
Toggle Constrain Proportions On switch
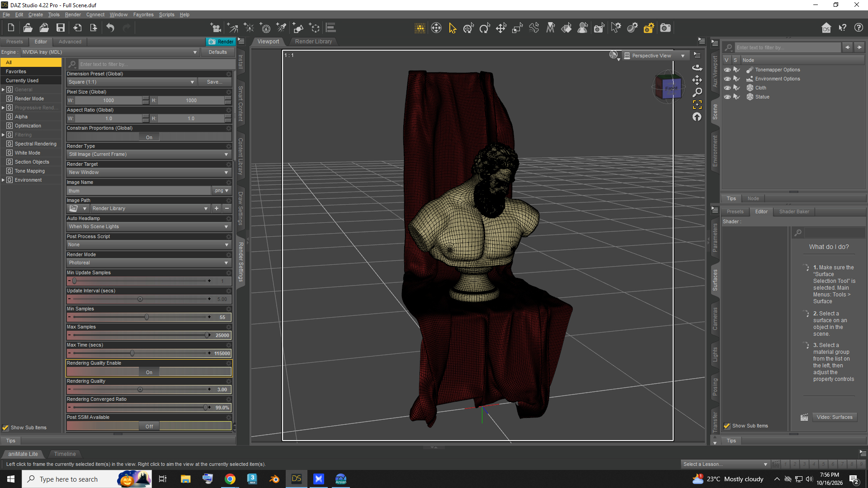[149, 137]
